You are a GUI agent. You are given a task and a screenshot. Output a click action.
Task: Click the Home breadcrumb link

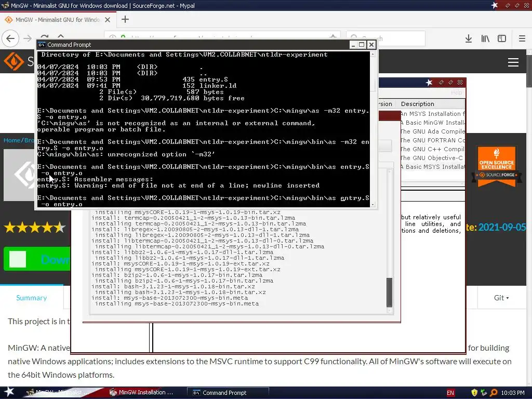12,140
